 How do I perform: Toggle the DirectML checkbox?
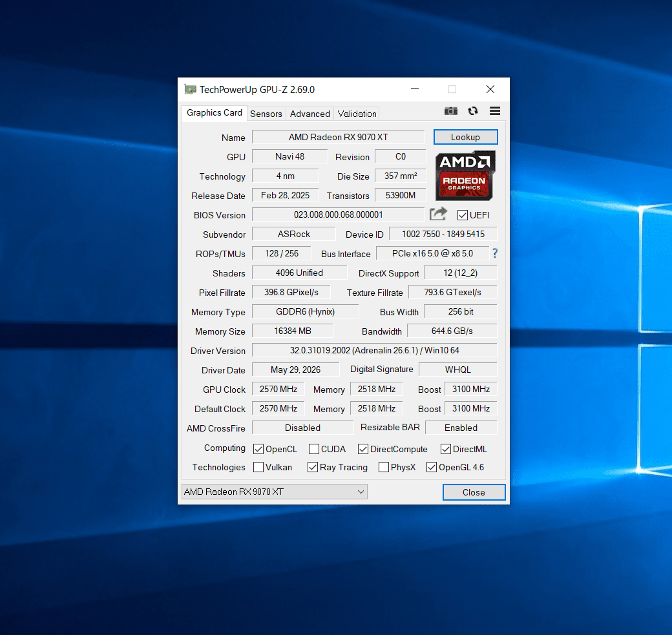pos(446,449)
